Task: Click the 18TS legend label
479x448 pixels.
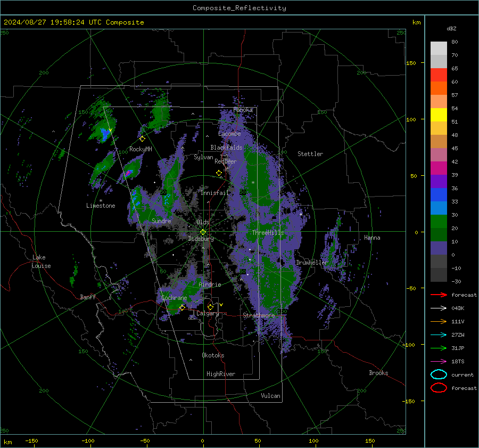Action: tap(458, 362)
